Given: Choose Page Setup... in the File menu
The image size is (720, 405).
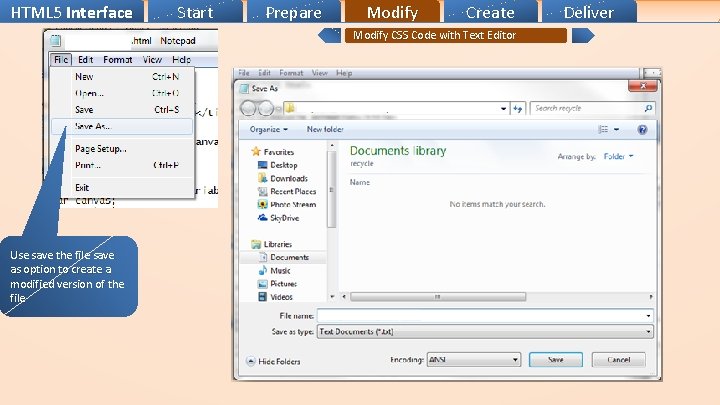Looking at the screenshot, I should pyautogui.click(x=122, y=149).
